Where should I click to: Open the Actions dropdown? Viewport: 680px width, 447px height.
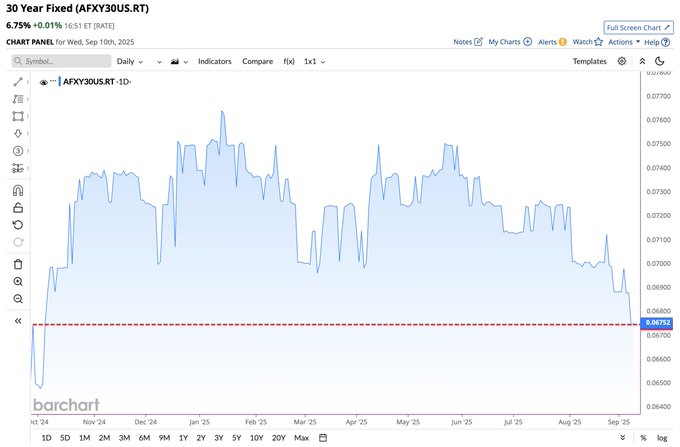tap(624, 42)
